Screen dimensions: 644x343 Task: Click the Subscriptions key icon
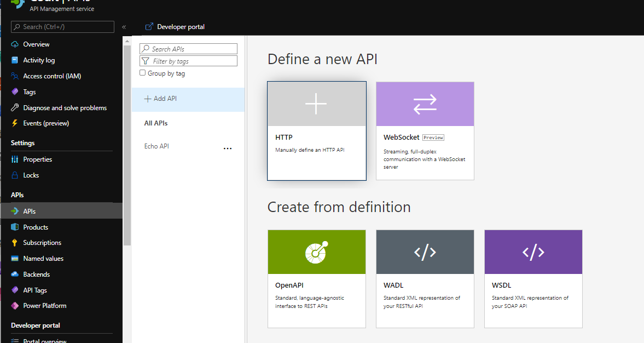tap(15, 243)
